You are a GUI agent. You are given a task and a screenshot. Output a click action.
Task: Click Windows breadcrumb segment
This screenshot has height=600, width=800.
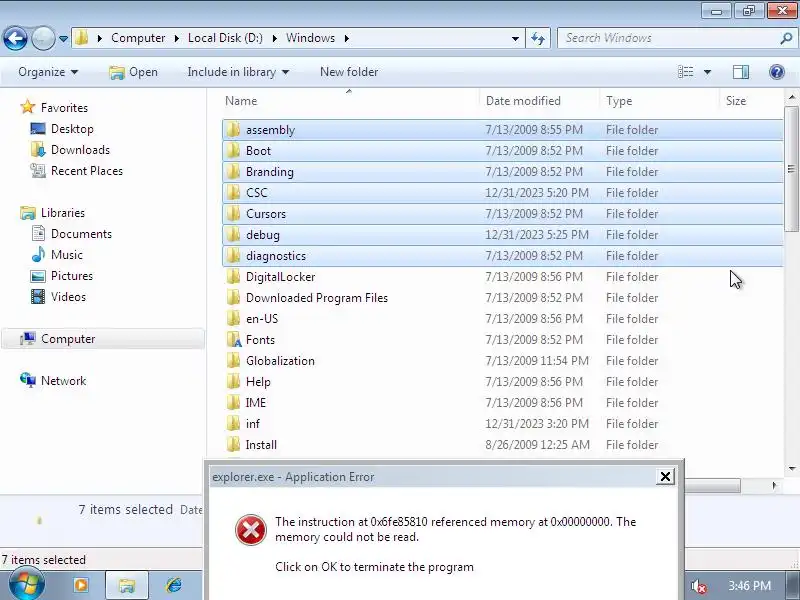[x=310, y=38]
